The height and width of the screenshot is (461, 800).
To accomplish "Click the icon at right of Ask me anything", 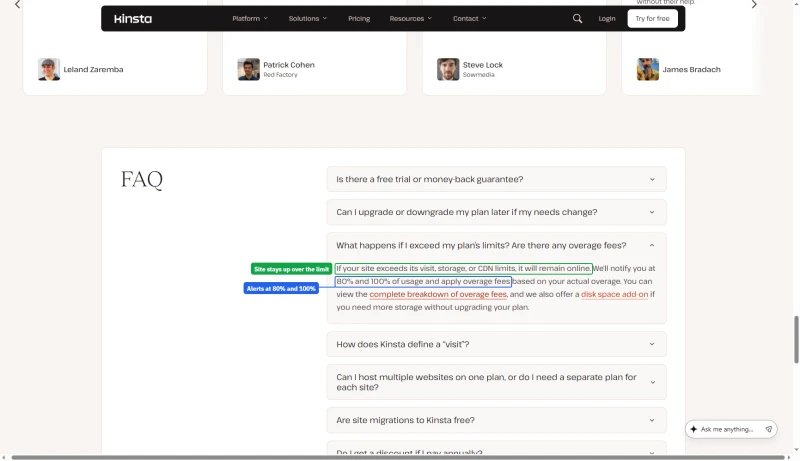I will point(768,429).
